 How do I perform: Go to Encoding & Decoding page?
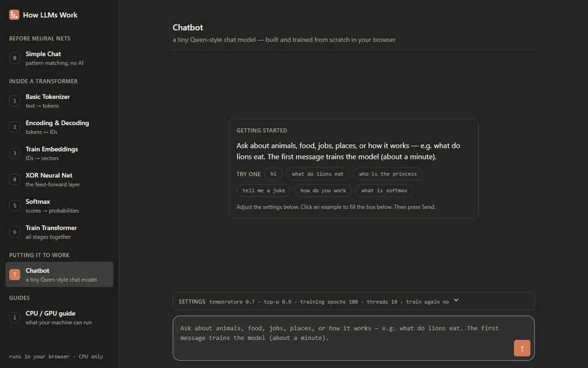point(59,127)
